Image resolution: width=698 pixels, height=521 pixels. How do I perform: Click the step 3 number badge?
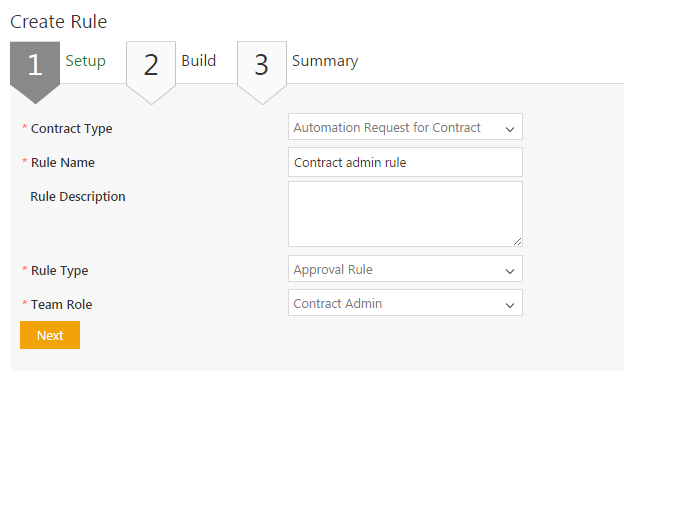(x=261, y=65)
